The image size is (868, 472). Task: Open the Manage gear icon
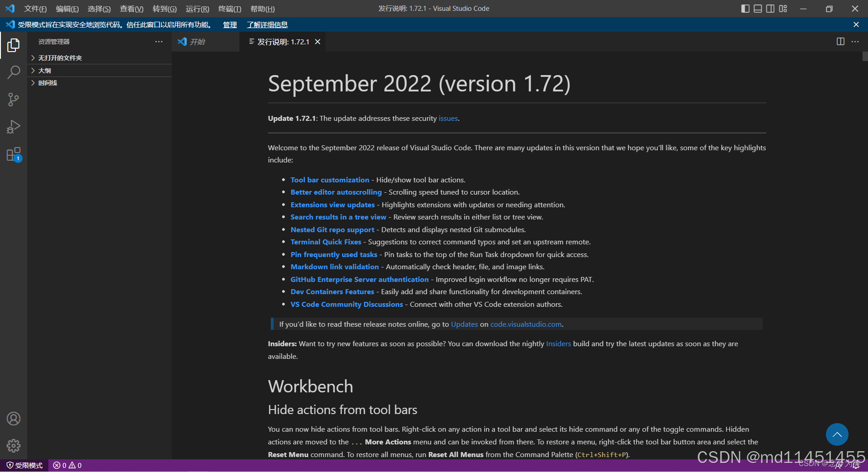click(14, 446)
